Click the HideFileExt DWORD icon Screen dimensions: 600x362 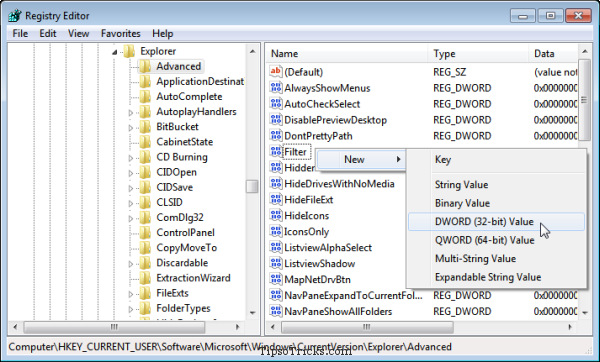[276, 199]
